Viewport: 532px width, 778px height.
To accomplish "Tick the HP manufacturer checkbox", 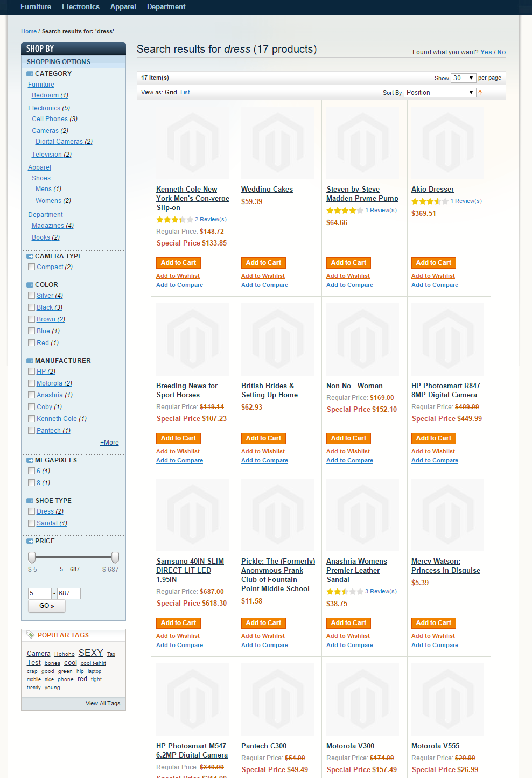I will coord(31,372).
